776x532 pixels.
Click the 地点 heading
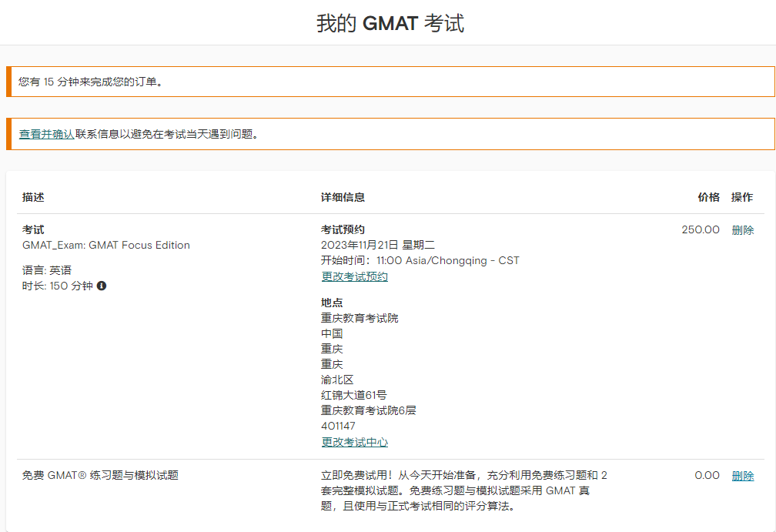point(332,303)
